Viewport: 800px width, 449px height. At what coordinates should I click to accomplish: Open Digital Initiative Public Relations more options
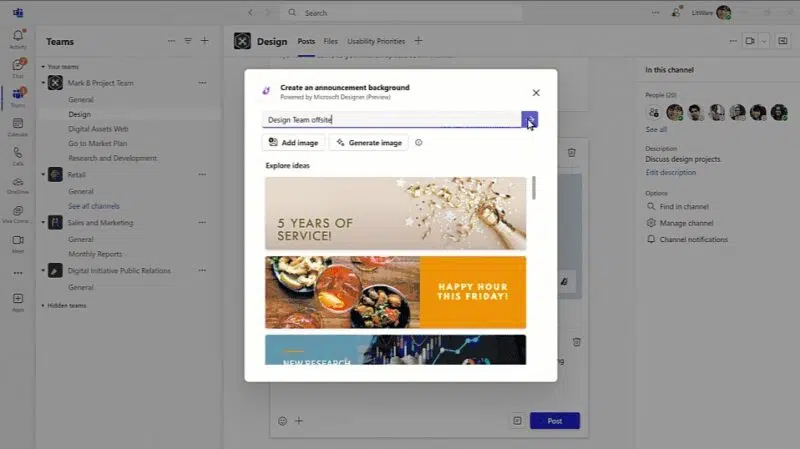point(203,270)
